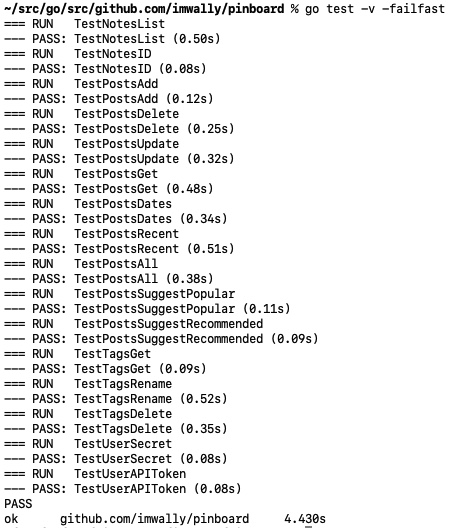This screenshot has height=528, width=450.
Task: Click the TestTagsDelete run line
Action: pos(88,414)
